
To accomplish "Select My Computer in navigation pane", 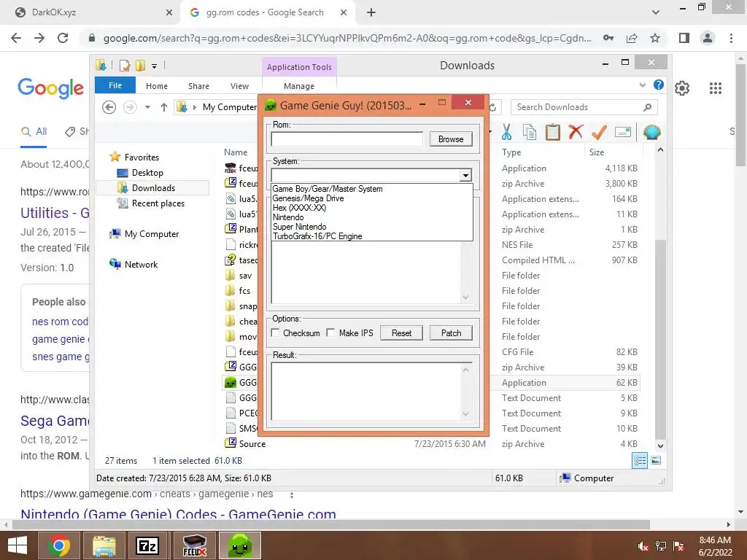I will click(152, 234).
